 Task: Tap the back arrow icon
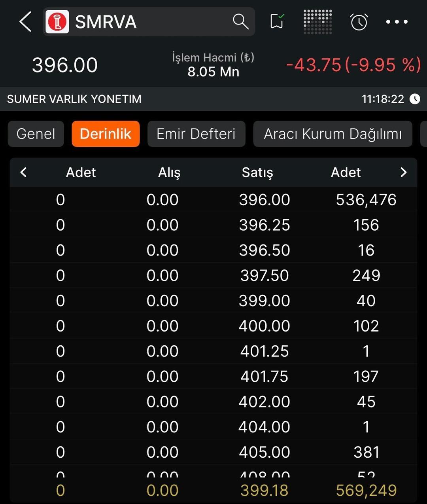tap(25, 21)
